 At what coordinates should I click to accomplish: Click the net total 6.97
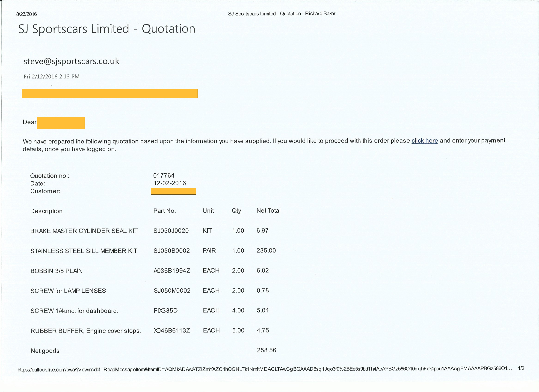pos(263,230)
